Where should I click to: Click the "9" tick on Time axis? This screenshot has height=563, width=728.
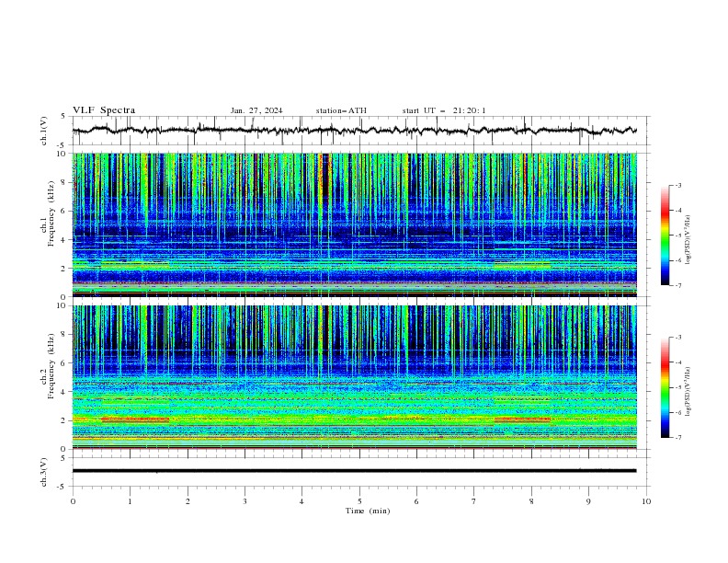click(x=588, y=501)
